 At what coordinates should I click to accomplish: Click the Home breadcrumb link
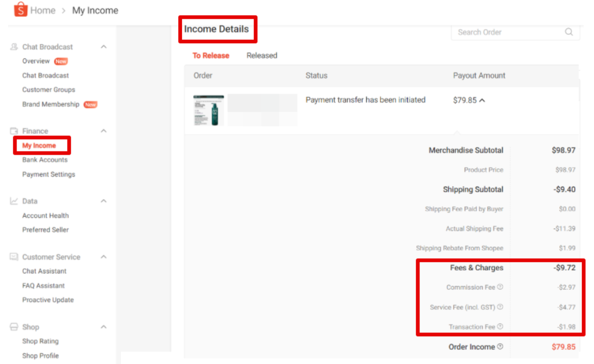coord(43,11)
